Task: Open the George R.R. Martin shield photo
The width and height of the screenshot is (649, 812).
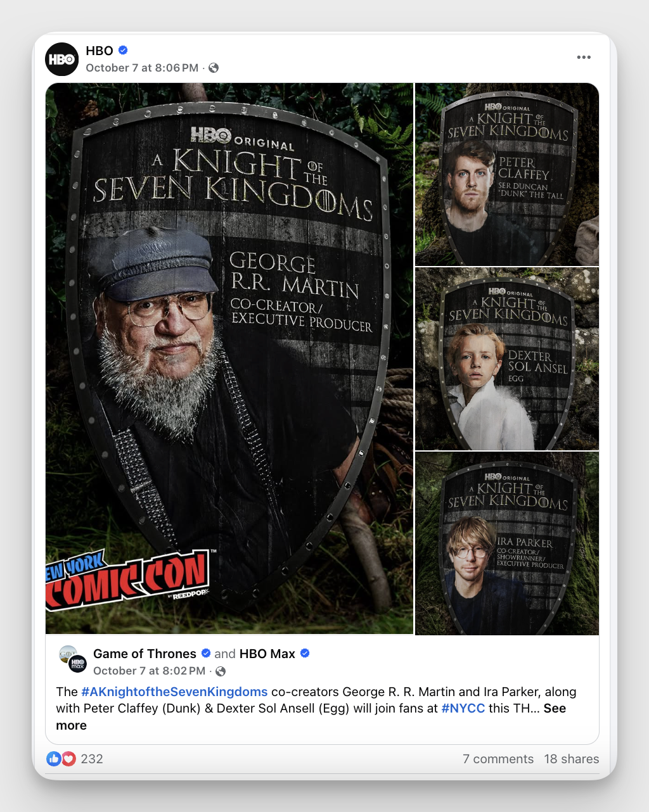Action: pos(229,358)
